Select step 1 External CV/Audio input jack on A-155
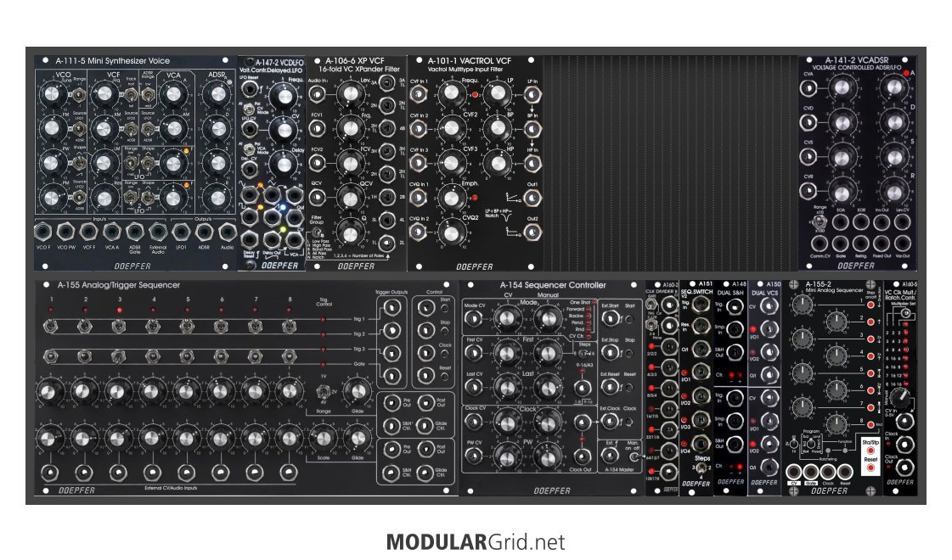Image resolution: width=952 pixels, height=560 pixels. (50, 473)
